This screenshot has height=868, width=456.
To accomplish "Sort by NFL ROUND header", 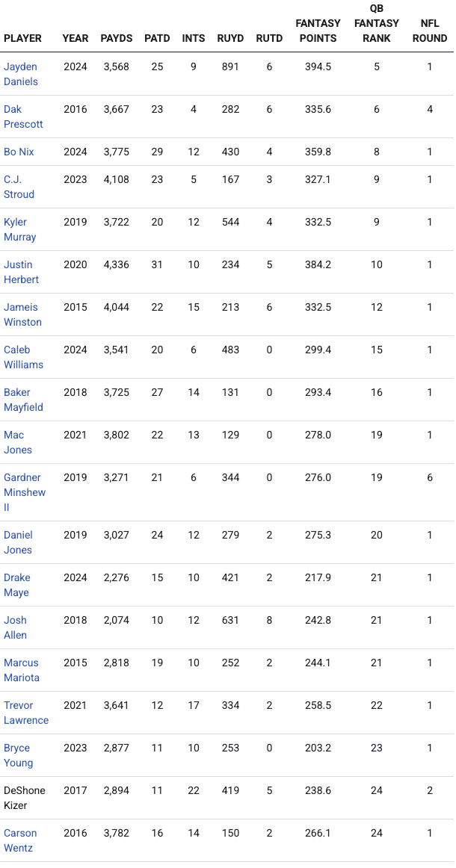I will (430, 31).
